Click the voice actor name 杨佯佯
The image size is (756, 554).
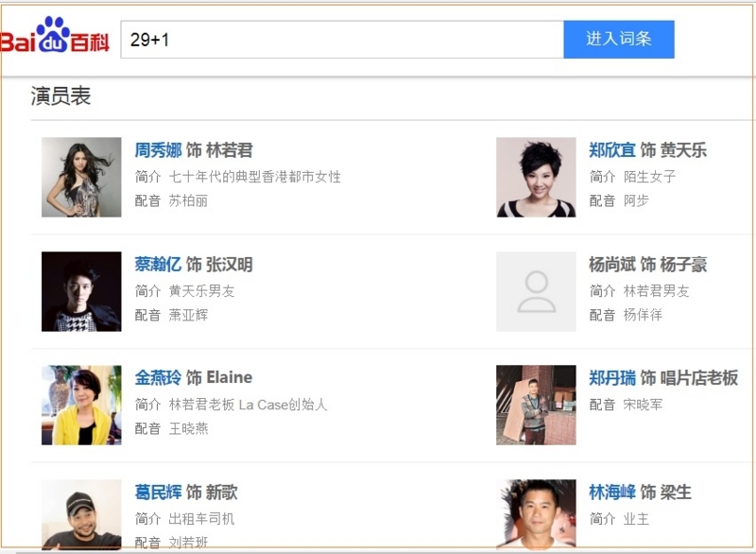click(643, 315)
